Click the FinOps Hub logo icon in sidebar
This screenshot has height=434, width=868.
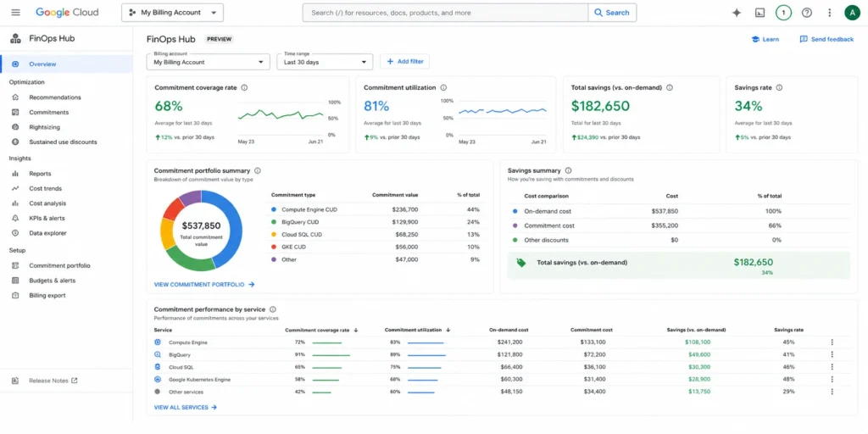(15, 39)
